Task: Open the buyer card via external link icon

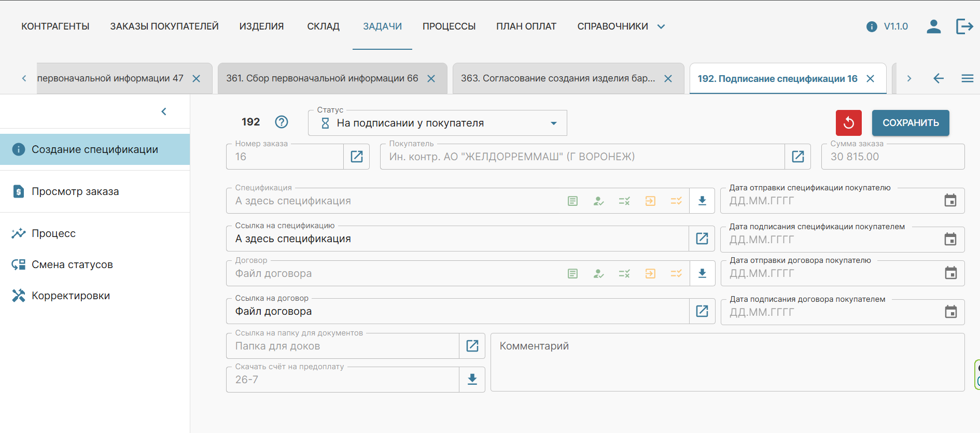Action: [797, 157]
